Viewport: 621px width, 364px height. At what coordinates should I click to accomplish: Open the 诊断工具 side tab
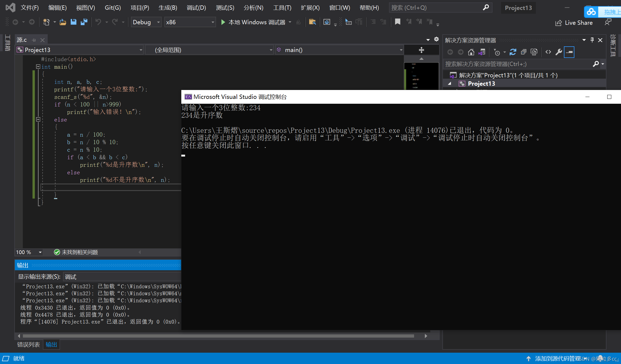click(x=613, y=45)
